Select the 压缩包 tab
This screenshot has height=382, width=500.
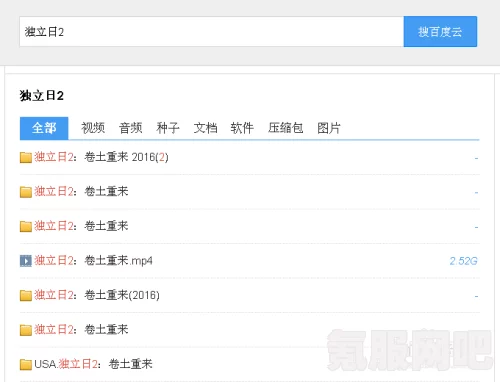(286, 128)
